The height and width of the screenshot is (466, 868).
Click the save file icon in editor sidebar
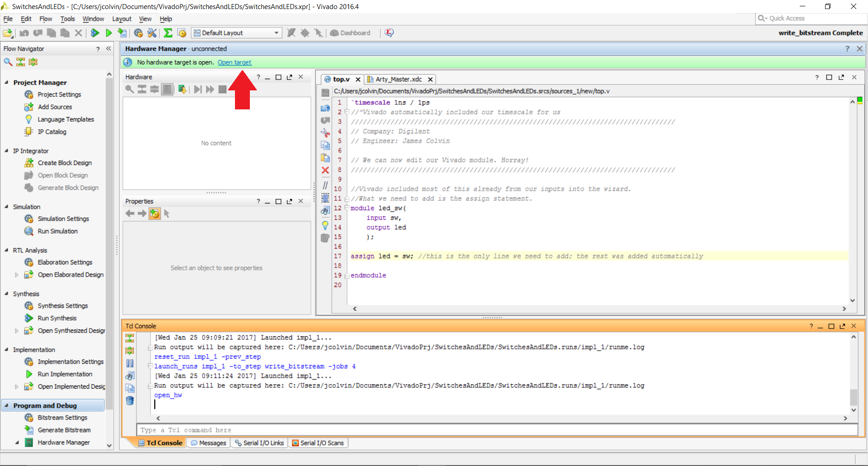pos(325,93)
